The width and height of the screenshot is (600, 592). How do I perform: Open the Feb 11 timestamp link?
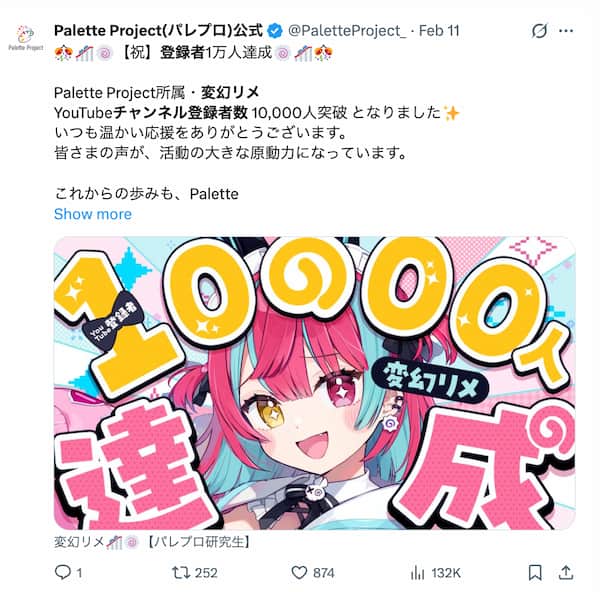(439, 31)
